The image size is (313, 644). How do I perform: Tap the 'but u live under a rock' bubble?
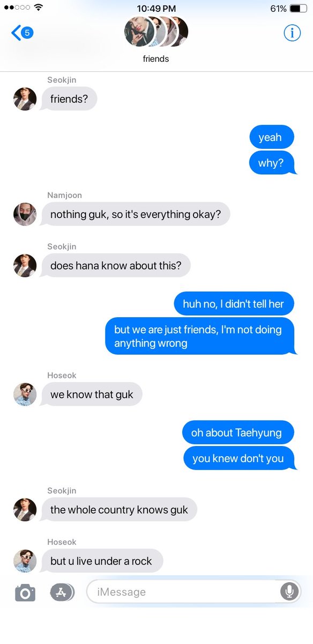point(102,561)
